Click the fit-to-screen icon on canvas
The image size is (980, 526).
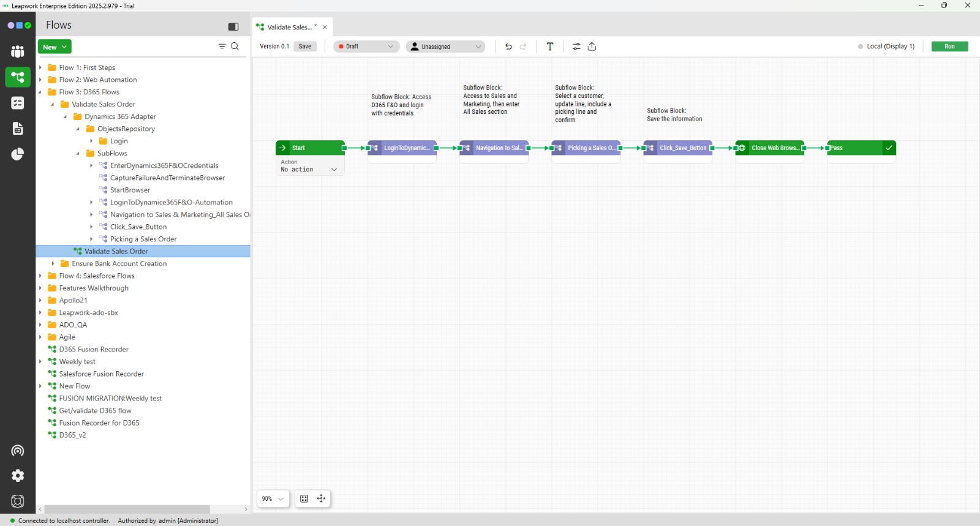[x=304, y=498]
